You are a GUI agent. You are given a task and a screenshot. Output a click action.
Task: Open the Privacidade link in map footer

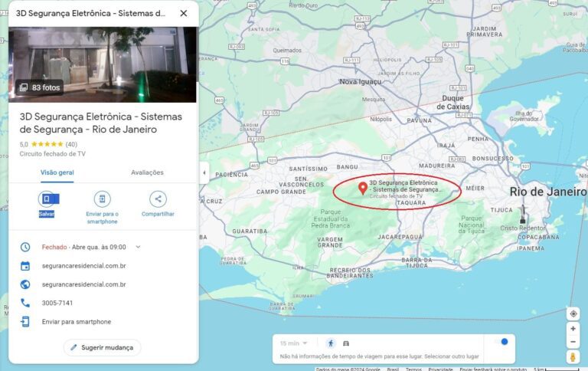pos(441,369)
